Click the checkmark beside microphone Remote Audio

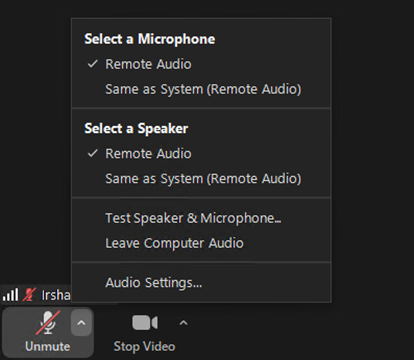click(92, 64)
